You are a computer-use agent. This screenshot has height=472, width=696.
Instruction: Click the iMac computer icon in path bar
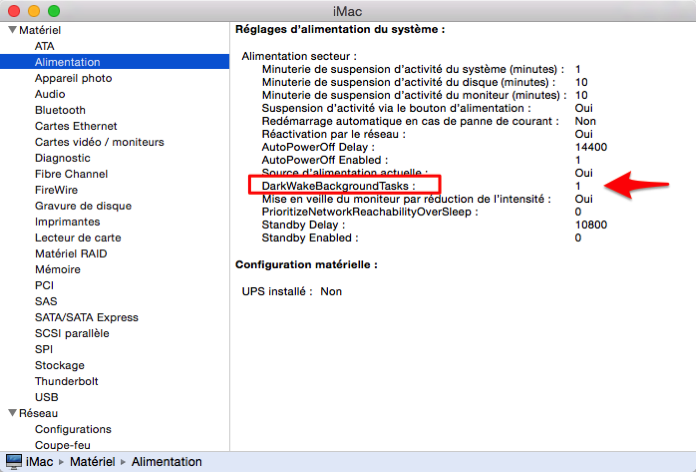pyautogui.click(x=13, y=462)
